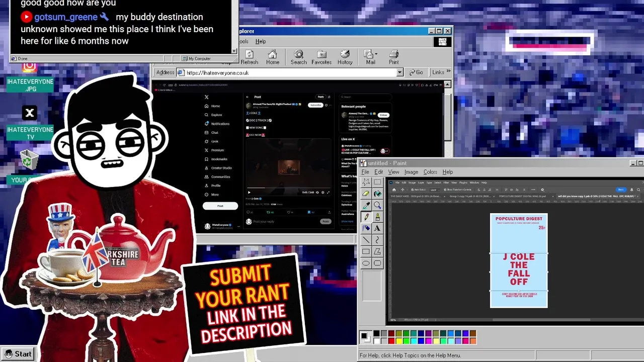Viewport: 644px width, 362px height.
Task: Open Bookmarks in the X sidebar
Action: tap(216, 159)
